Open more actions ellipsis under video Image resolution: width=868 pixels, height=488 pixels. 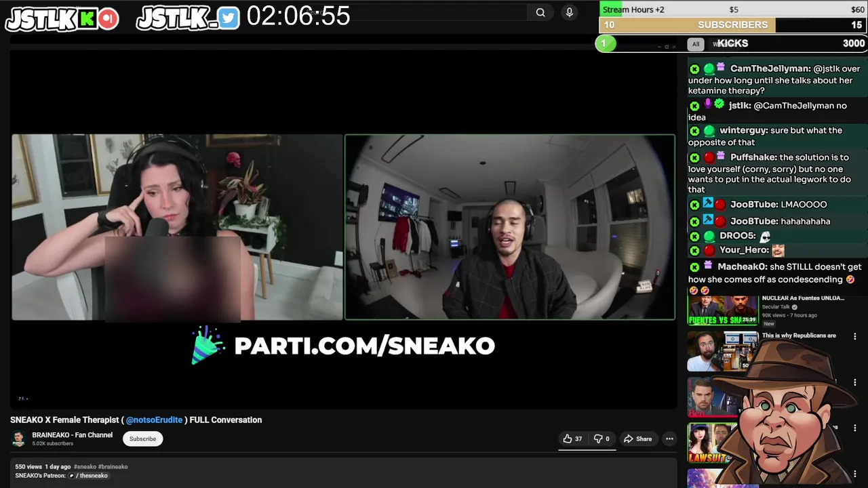tap(669, 439)
